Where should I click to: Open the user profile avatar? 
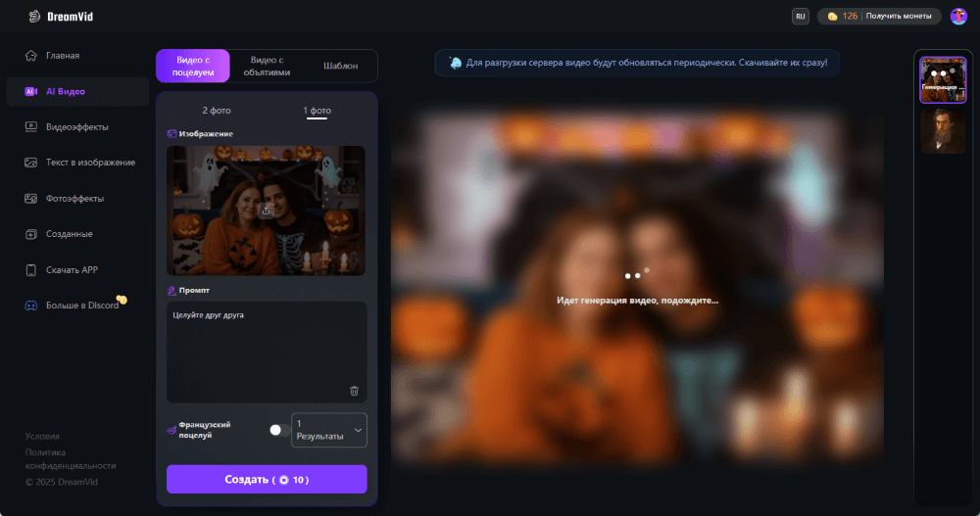(x=957, y=17)
